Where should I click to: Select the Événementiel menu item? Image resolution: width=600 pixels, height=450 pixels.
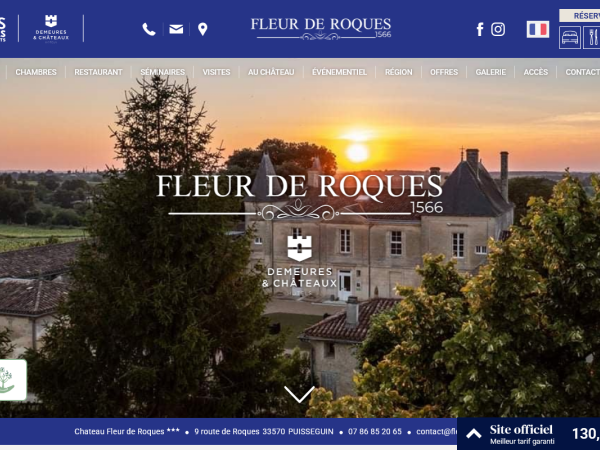click(339, 72)
